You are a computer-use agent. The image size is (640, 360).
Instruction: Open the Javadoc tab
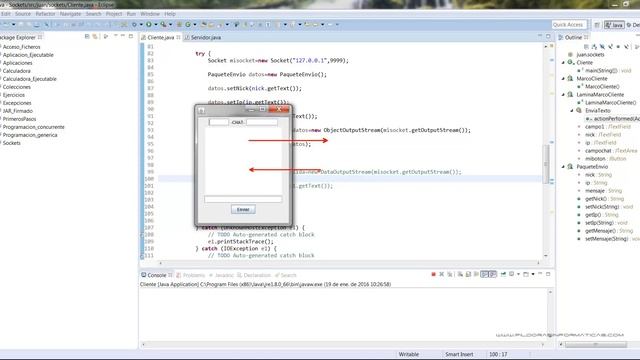222,275
